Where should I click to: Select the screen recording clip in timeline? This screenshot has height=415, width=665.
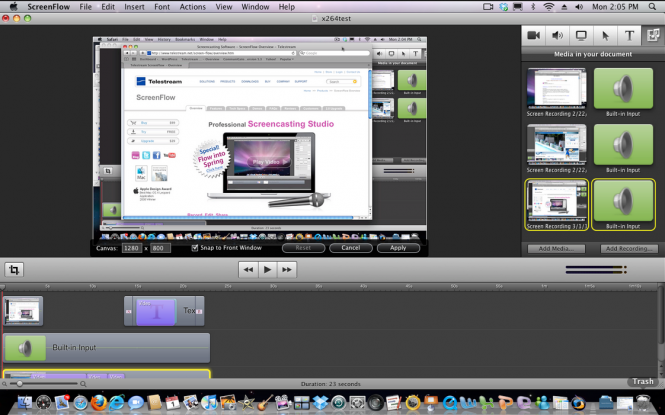23,311
